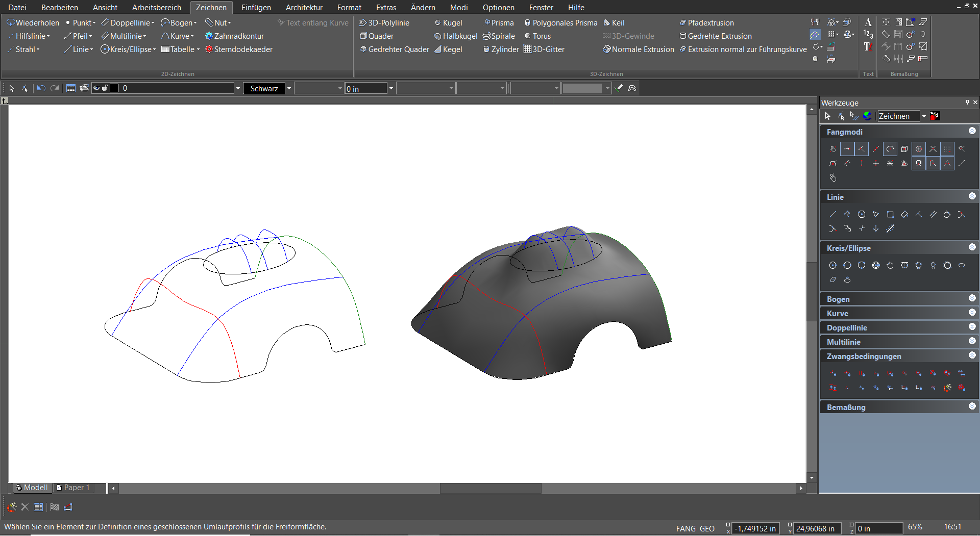Toggle the GEO status indicator
The width and height of the screenshot is (980, 536).
[x=707, y=528]
